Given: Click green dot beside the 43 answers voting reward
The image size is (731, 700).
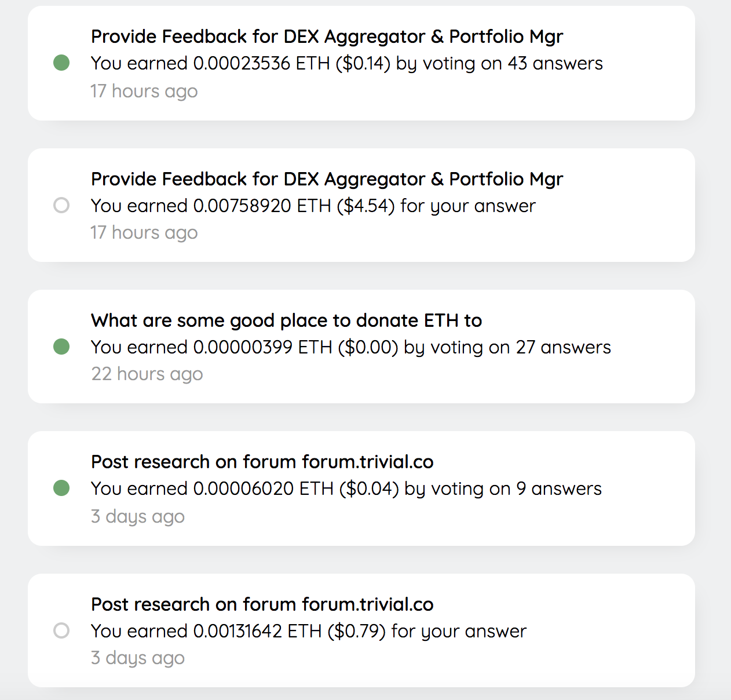Looking at the screenshot, I should (x=61, y=63).
